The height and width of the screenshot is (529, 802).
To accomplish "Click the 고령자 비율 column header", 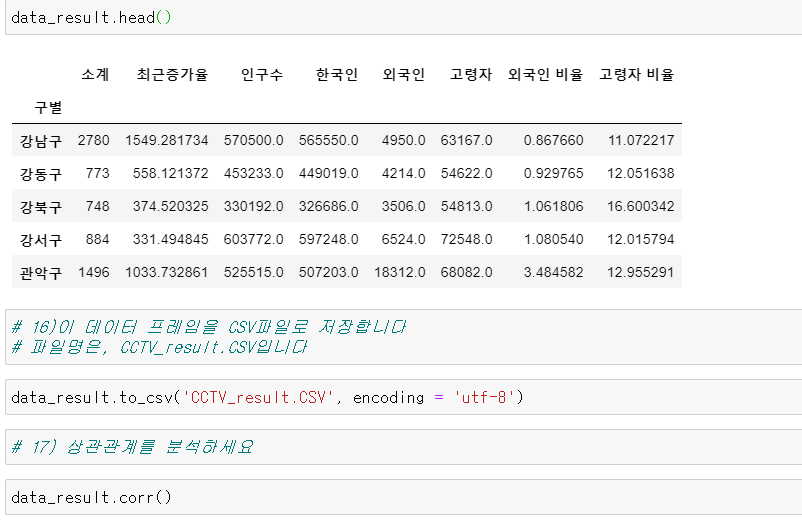I will tap(637, 75).
